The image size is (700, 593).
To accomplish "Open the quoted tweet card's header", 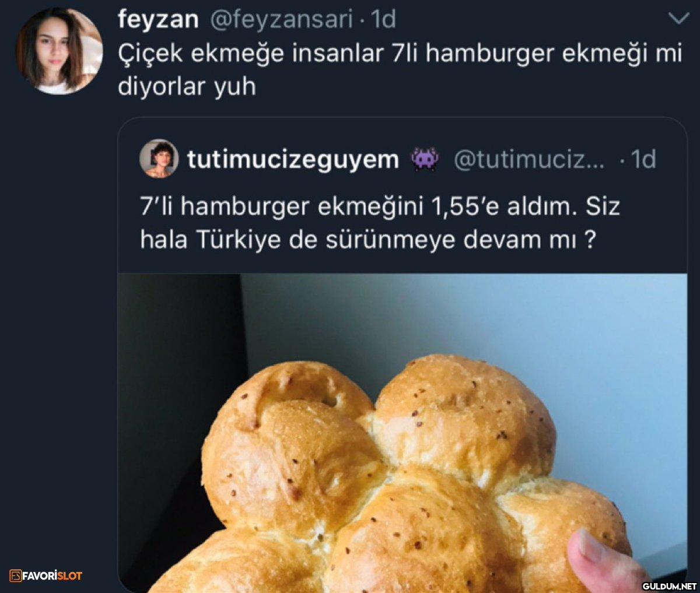I will pyautogui.click(x=398, y=159).
